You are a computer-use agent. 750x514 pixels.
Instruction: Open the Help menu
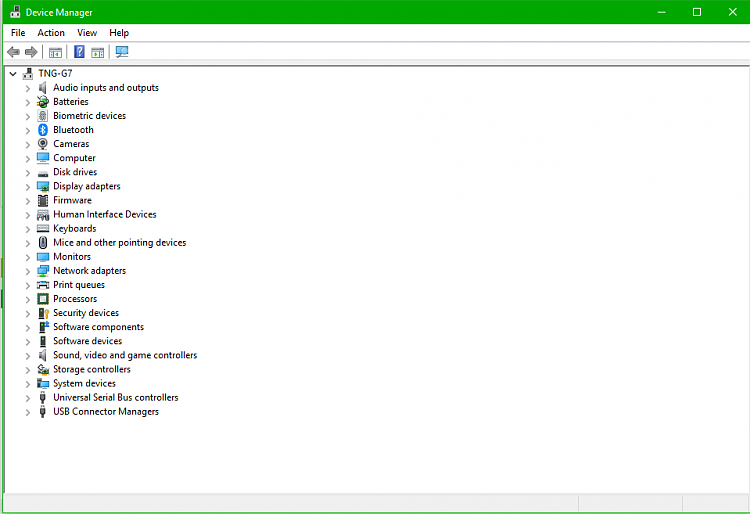[x=119, y=33]
